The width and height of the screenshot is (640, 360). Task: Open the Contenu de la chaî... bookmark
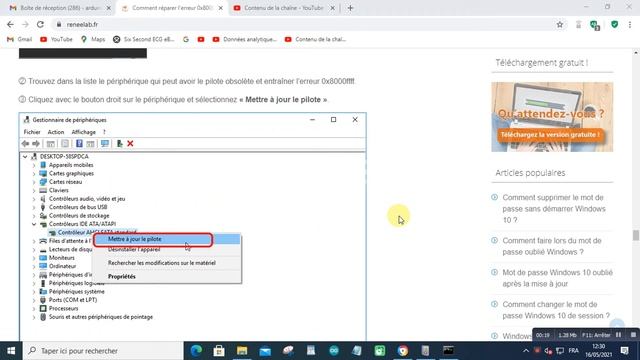click(316, 39)
